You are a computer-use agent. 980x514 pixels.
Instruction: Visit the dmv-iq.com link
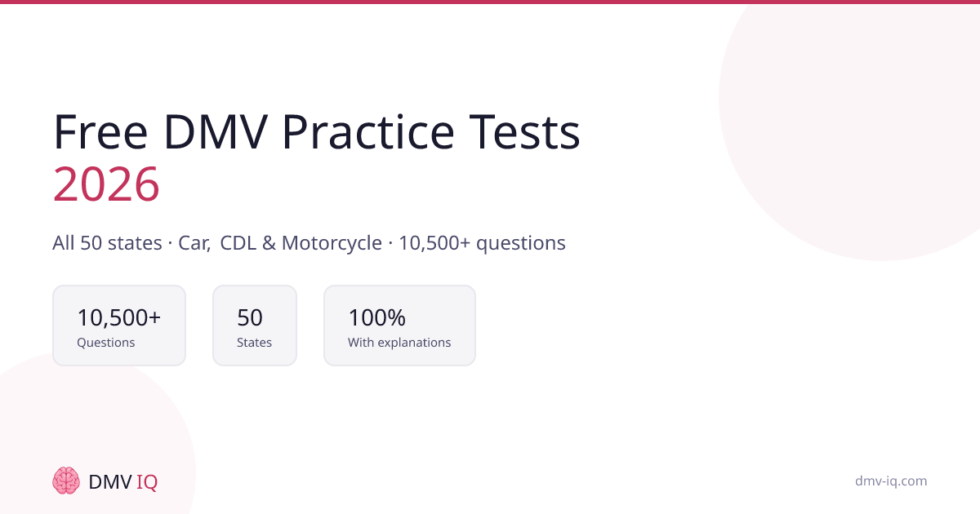(x=891, y=481)
